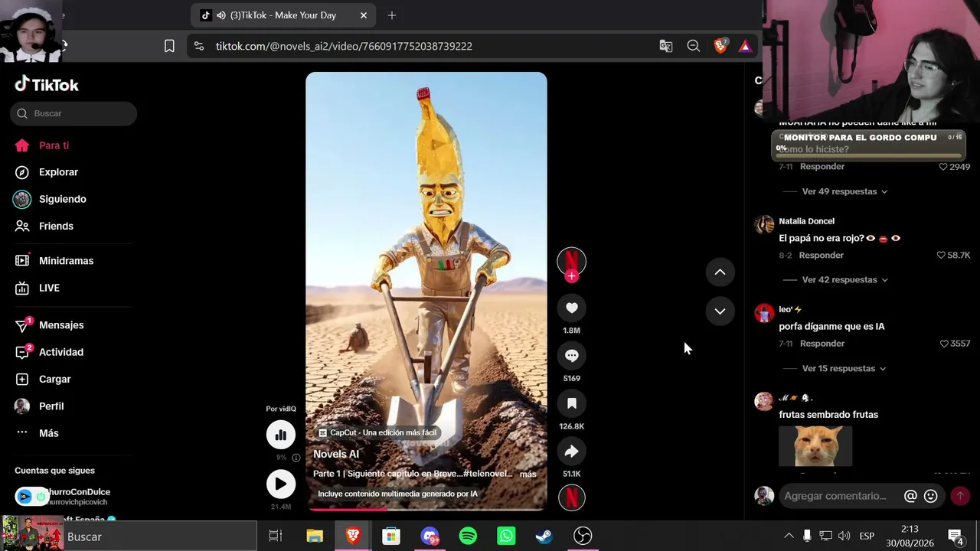Viewport: 980px width, 551px height.
Task: Like the video with the heart icon
Action: point(571,308)
